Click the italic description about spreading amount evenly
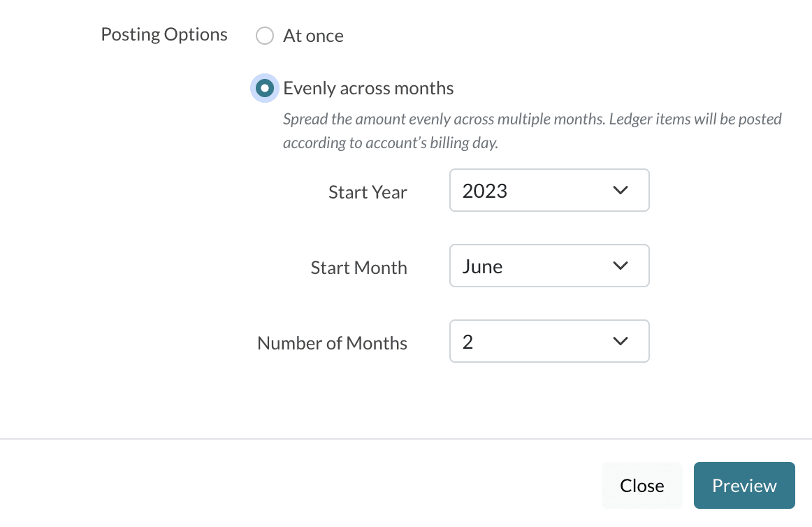The height and width of the screenshot is (527, 812). 532,131
